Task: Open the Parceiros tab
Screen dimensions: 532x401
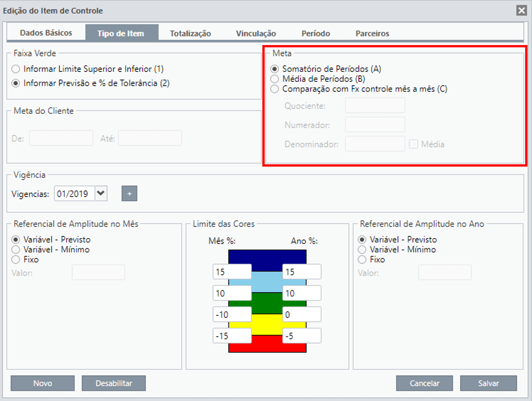Action: 372,33
